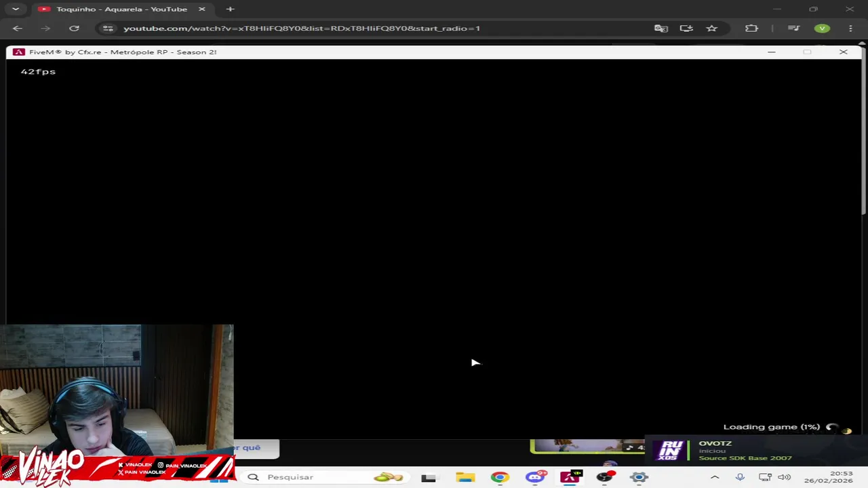Open the tab search dropdown arrow
Image resolution: width=868 pixels, height=488 pixels.
pyautogui.click(x=16, y=9)
